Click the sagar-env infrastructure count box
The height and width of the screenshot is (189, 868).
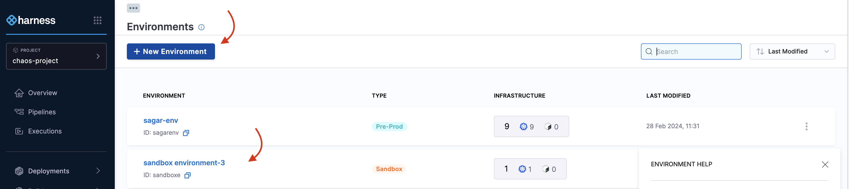tap(531, 127)
